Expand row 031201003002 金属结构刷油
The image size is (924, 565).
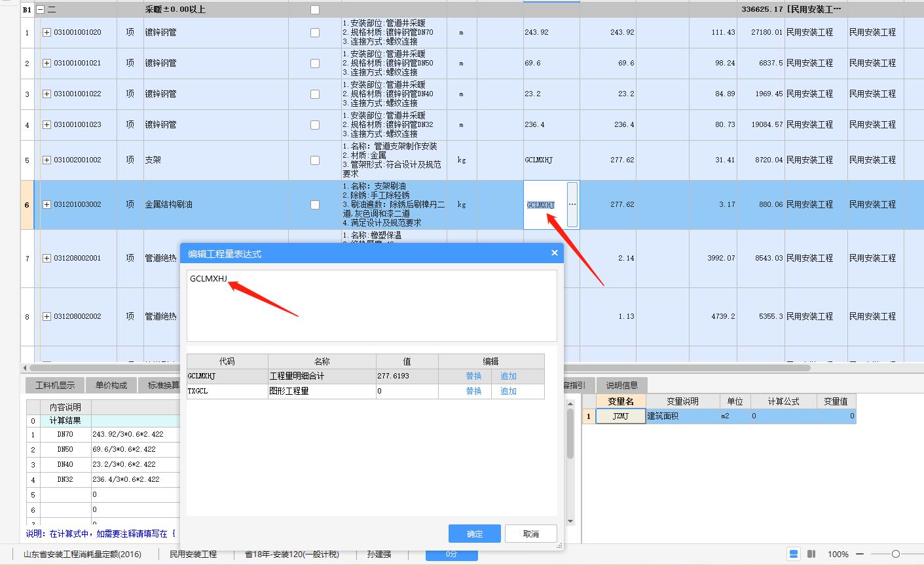(46, 204)
